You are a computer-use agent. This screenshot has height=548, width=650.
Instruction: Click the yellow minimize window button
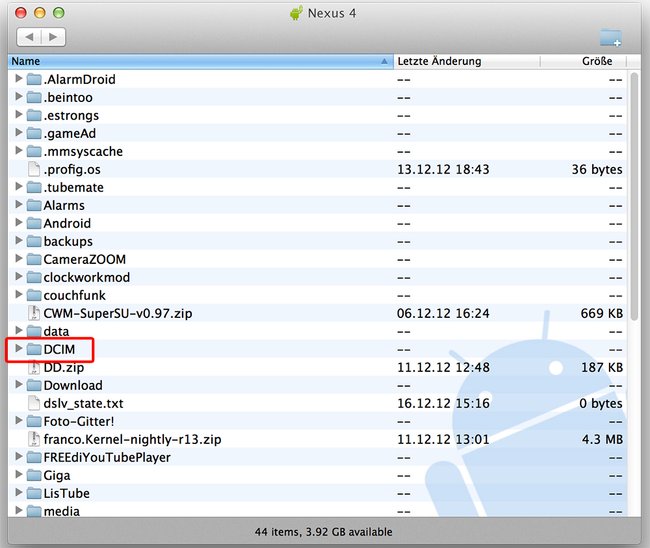[x=40, y=13]
